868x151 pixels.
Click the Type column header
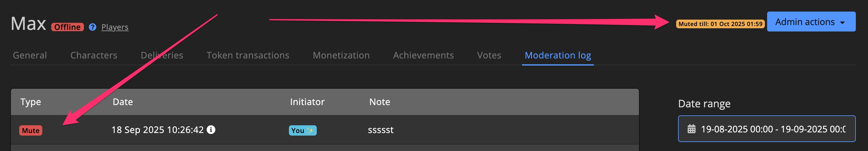31,102
